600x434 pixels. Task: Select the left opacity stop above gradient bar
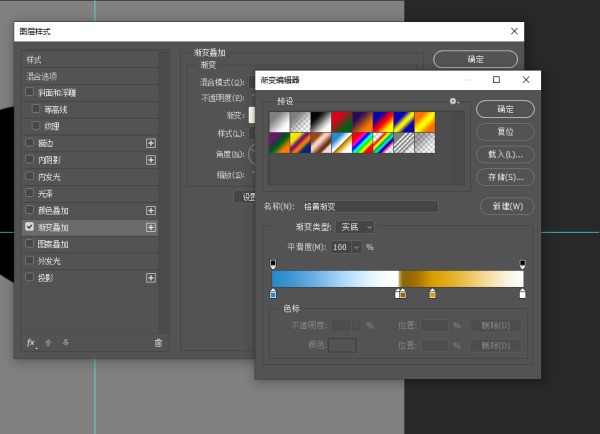pyautogui.click(x=273, y=264)
